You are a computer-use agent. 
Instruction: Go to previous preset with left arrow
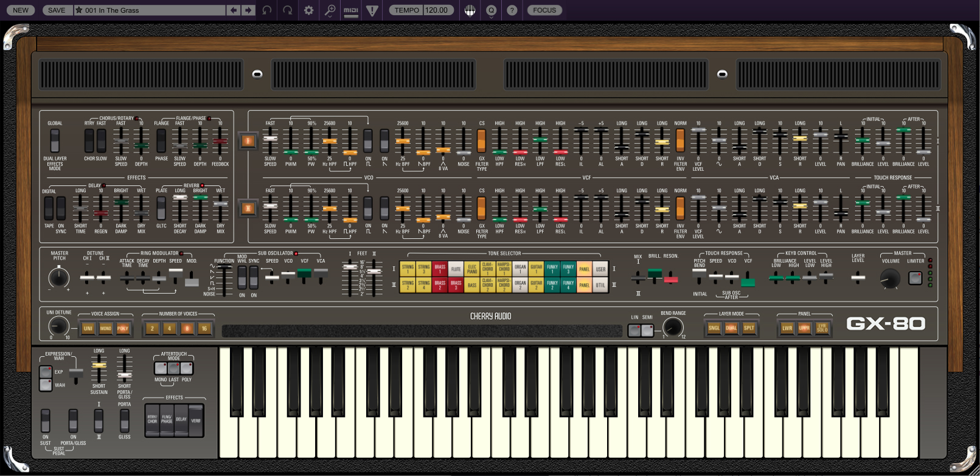click(x=234, y=10)
